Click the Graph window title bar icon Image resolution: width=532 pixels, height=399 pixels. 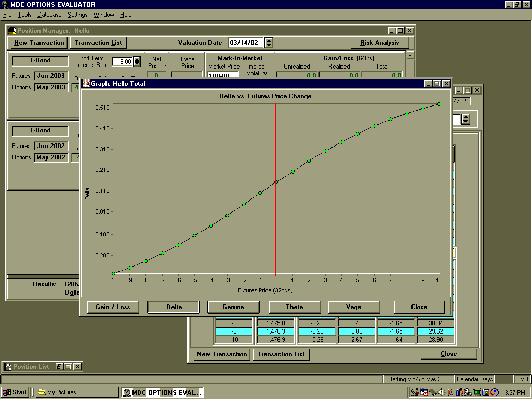click(86, 83)
